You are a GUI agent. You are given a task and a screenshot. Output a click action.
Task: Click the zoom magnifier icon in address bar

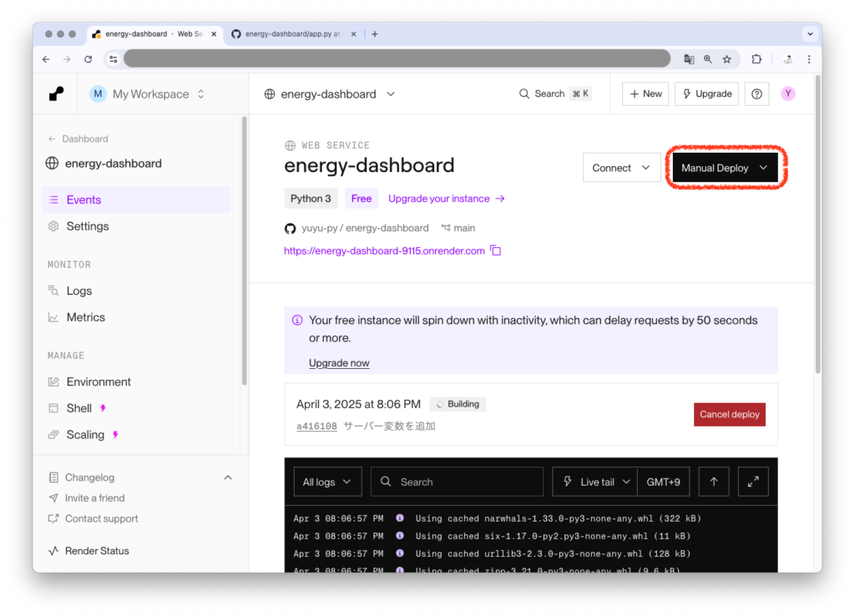pyautogui.click(x=708, y=59)
